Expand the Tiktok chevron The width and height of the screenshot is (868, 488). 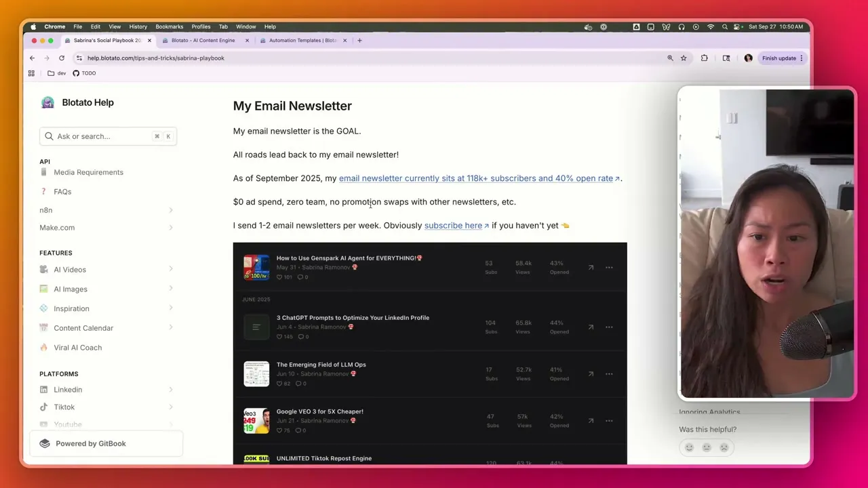170,407
